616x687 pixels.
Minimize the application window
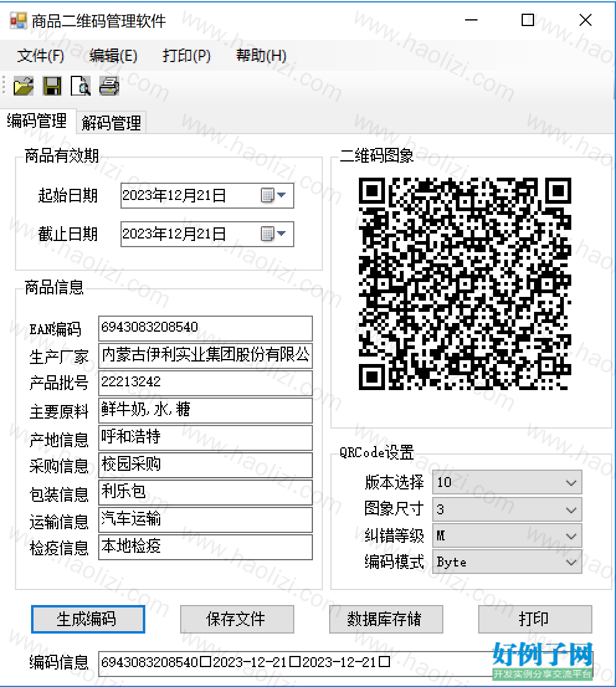coord(471,20)
